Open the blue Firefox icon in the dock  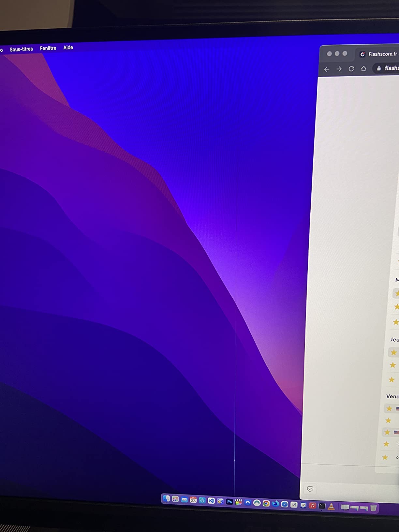275,504
